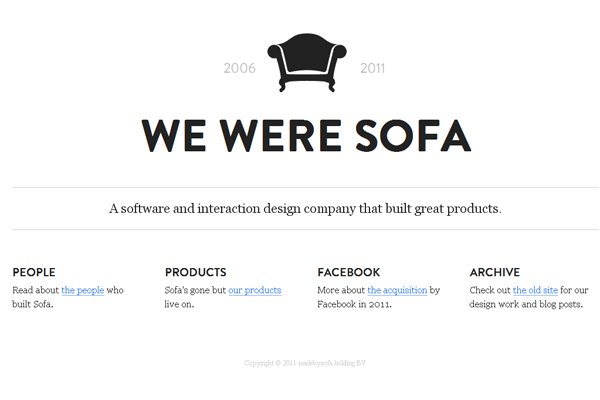Image resolution: width=600 pixels, height=400 pixels.
Task: Open 'the acquisition' link
Action: (397, 290)
